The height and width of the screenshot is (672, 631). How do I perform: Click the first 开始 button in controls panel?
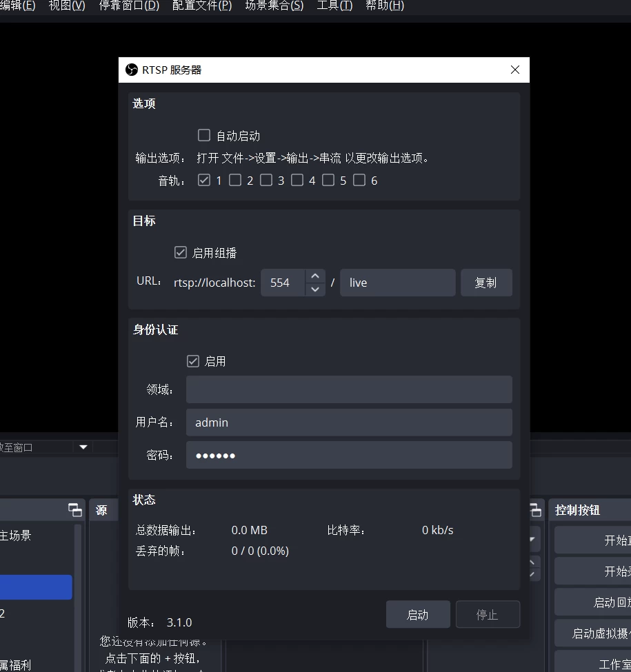[x=593, y=540]
